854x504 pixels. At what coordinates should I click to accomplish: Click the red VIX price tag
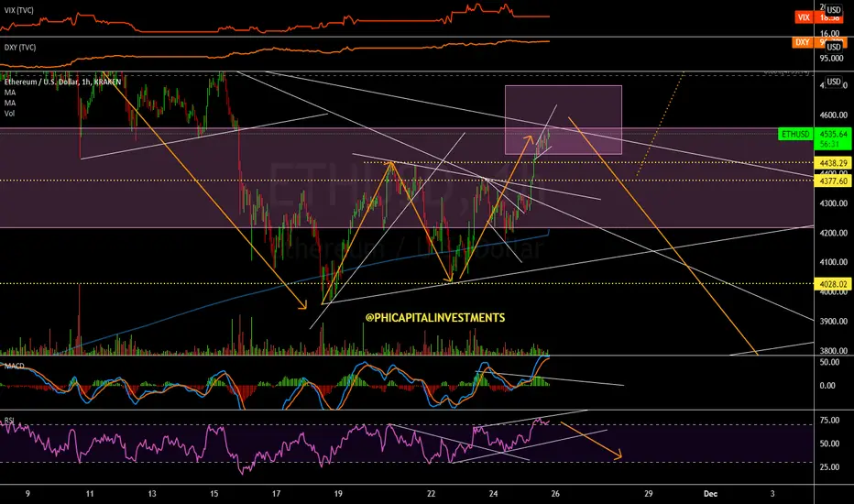pos(804,17)
